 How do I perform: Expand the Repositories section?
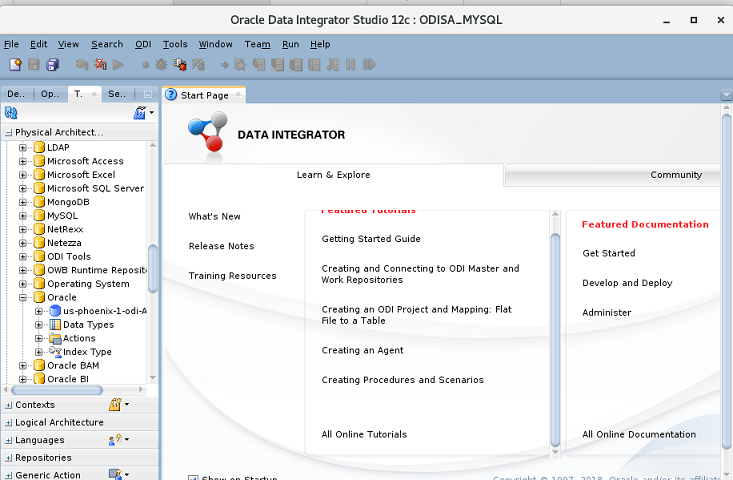[8, 458]
